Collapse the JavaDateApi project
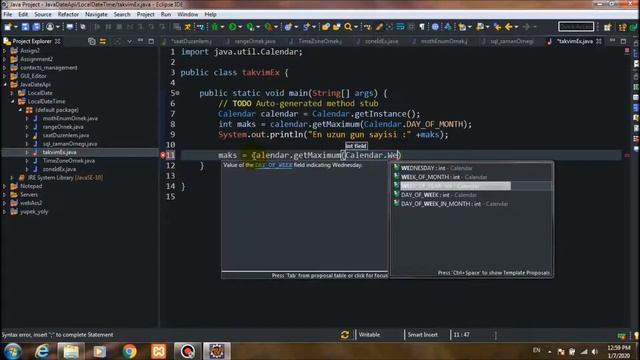The image size is (640, 360). pyautogui.click(x=5, y=84)
